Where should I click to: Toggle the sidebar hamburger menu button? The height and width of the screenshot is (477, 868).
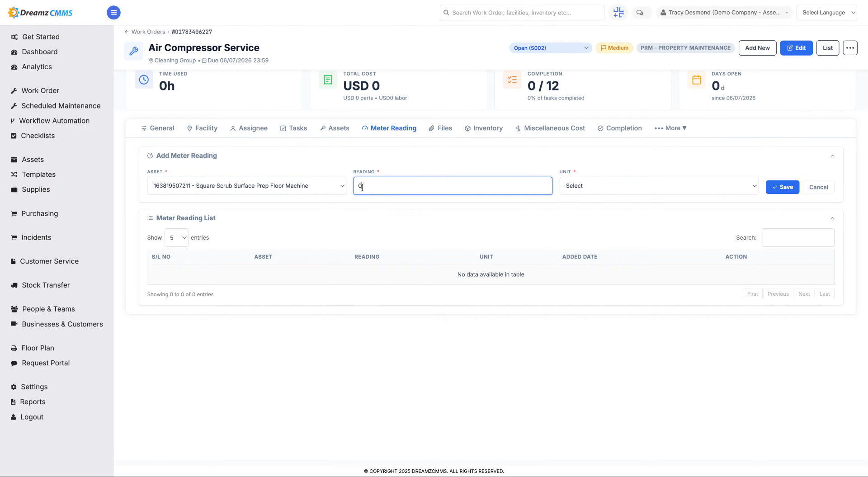tap(113, 13)
